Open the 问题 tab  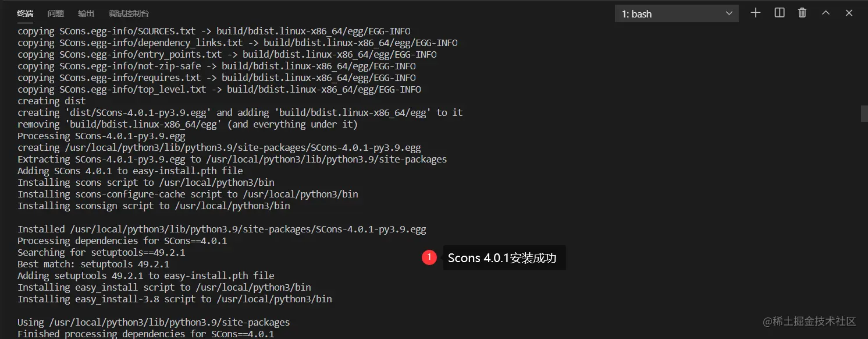click(56, 13)
